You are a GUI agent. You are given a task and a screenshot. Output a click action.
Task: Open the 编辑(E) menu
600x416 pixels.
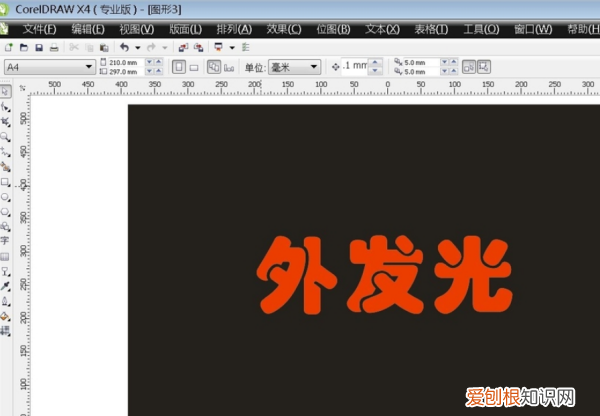coord(88,29)
